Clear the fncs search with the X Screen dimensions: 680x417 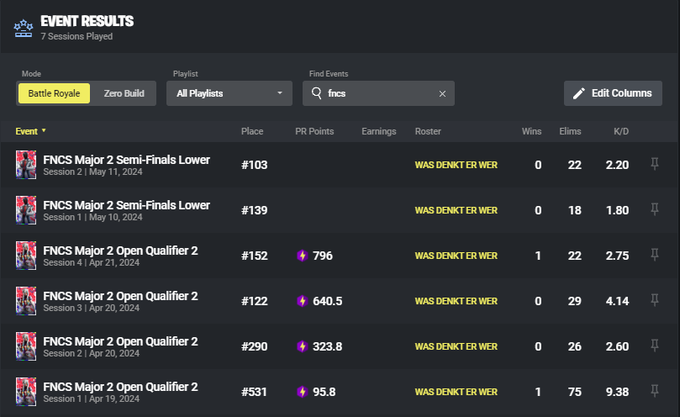click(x=442, y=94)
